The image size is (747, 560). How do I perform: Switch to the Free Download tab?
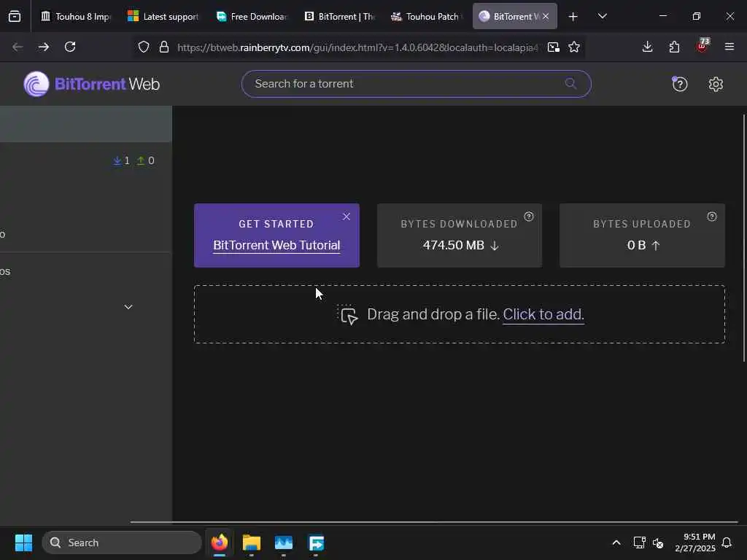[x=251, y=17]
